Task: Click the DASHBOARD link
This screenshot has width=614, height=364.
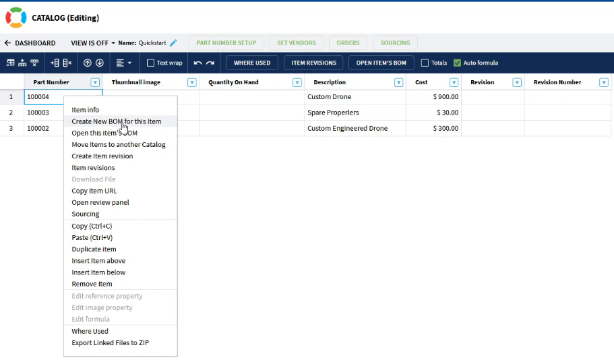Action: tap(35, 42)
